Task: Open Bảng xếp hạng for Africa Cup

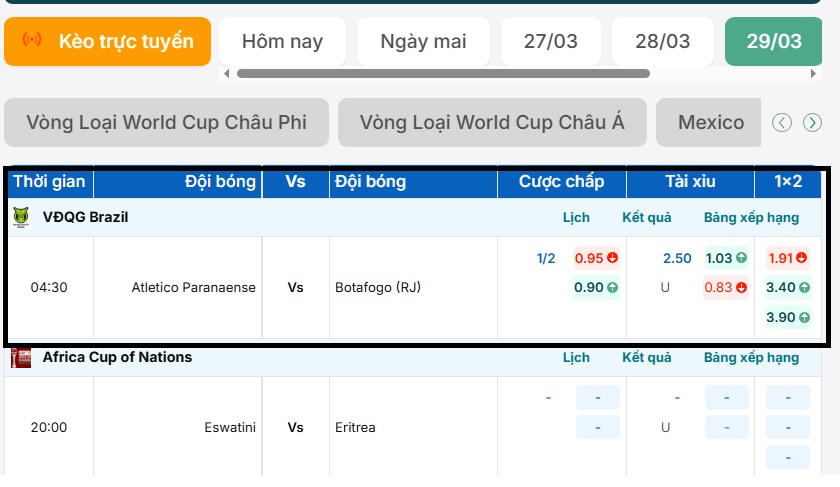Action: pos(751,357)
